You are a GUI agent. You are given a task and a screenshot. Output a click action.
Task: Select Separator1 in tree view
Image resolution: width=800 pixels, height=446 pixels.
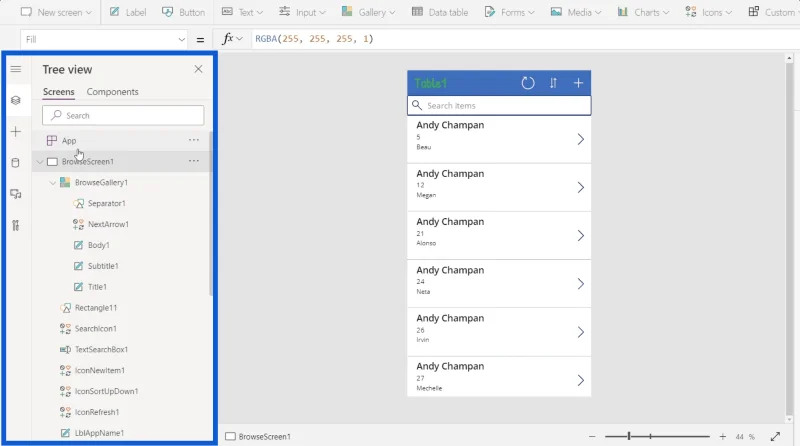click(x=106, y=204)
